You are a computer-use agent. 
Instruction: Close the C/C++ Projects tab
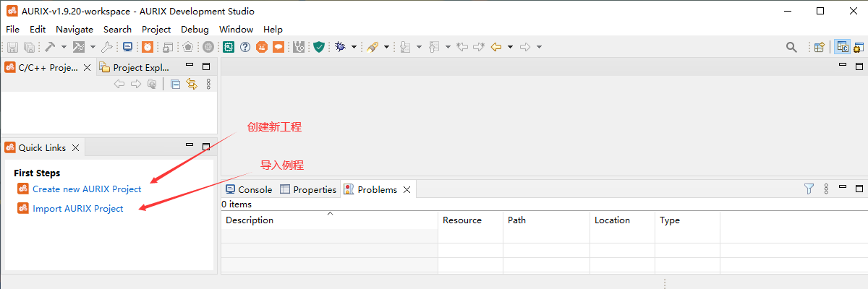[88, 67]
